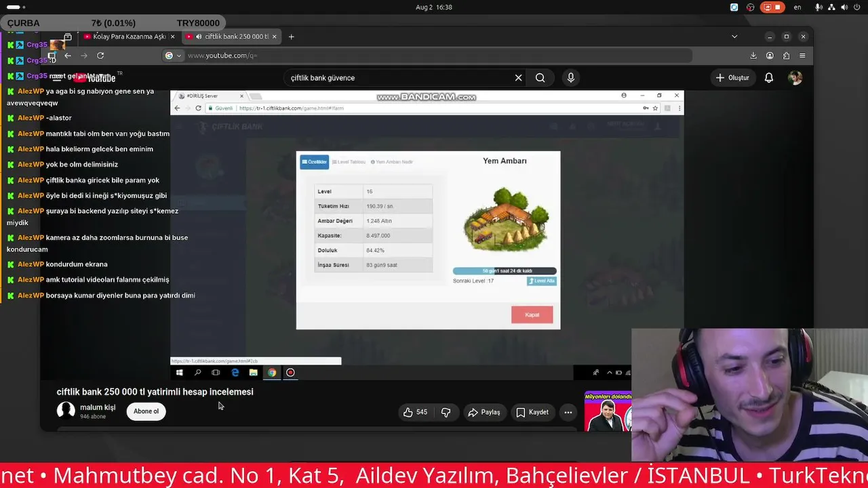The height and width of the screenshot is (488, 868).
Task: Switch to 'Kolay Para Kazanma Aşkı' tab
Action: [x=130, y=37]
